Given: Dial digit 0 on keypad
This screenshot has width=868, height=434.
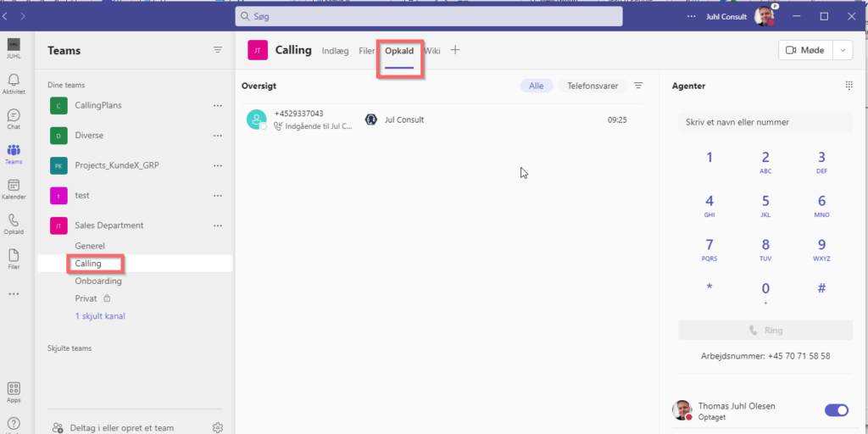Looking at the screenshot, I should [x=765, y=292].
